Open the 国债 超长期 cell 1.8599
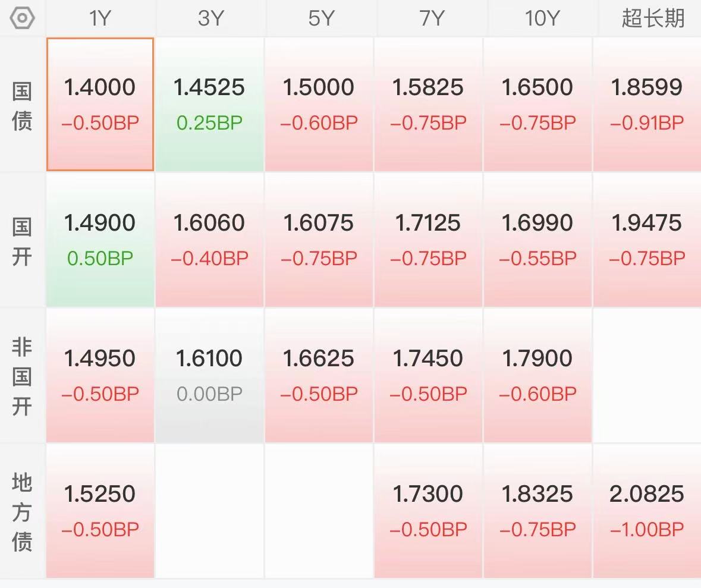The height and width of the screenshot is (588, 701). [x=647, y=105]
